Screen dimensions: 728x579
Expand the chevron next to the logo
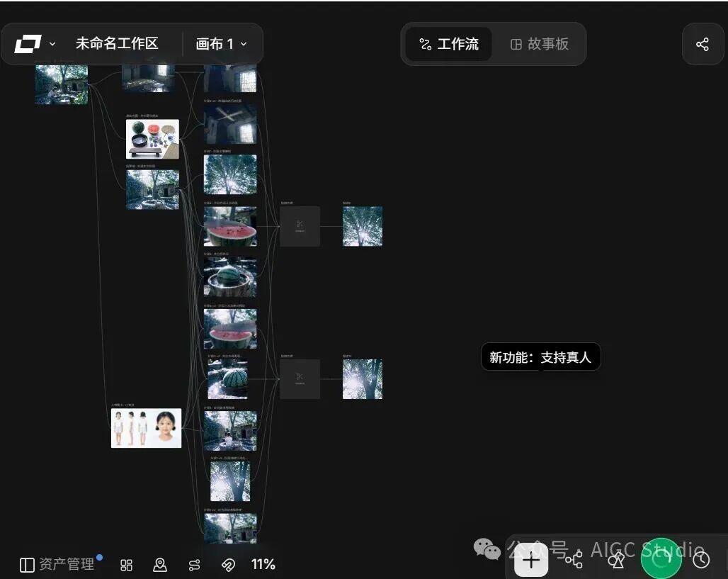click(52, 44)
